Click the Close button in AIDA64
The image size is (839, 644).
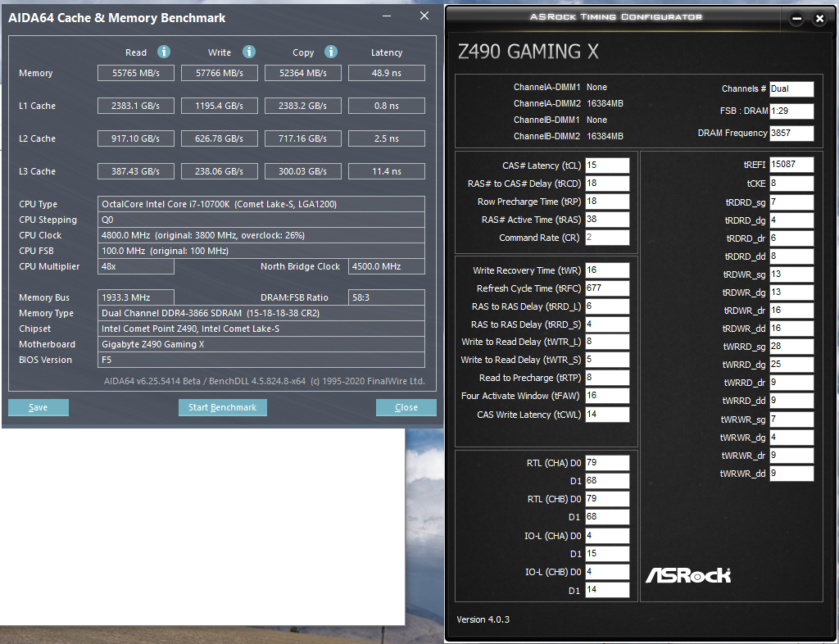[406, 407]
